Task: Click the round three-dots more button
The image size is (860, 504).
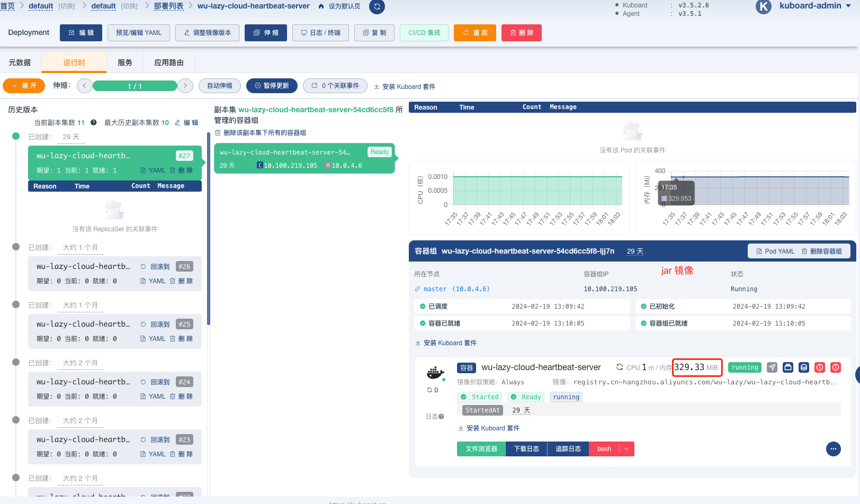Action: pos(833,449)
